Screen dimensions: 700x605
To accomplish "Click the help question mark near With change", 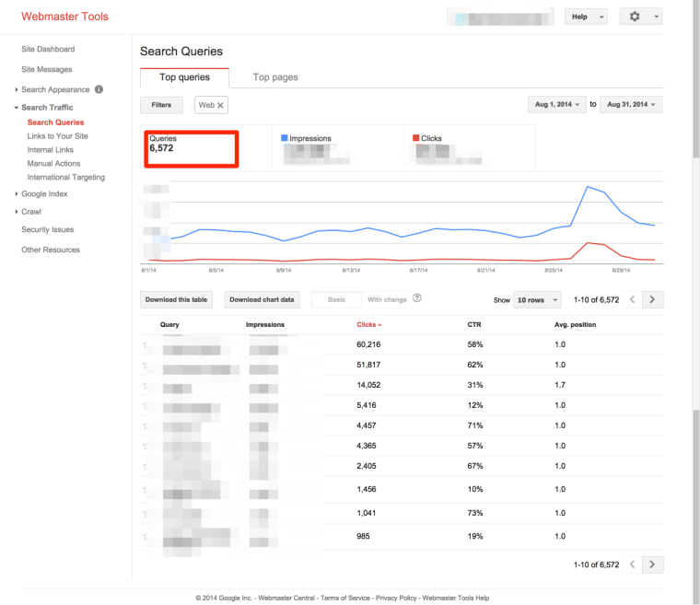I will [417, 297].
